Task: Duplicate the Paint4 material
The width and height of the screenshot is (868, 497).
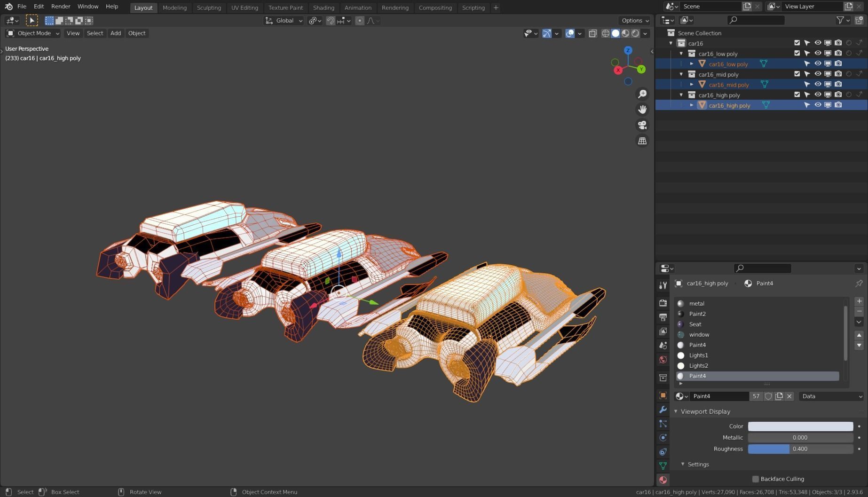Action: coord(779,396)
